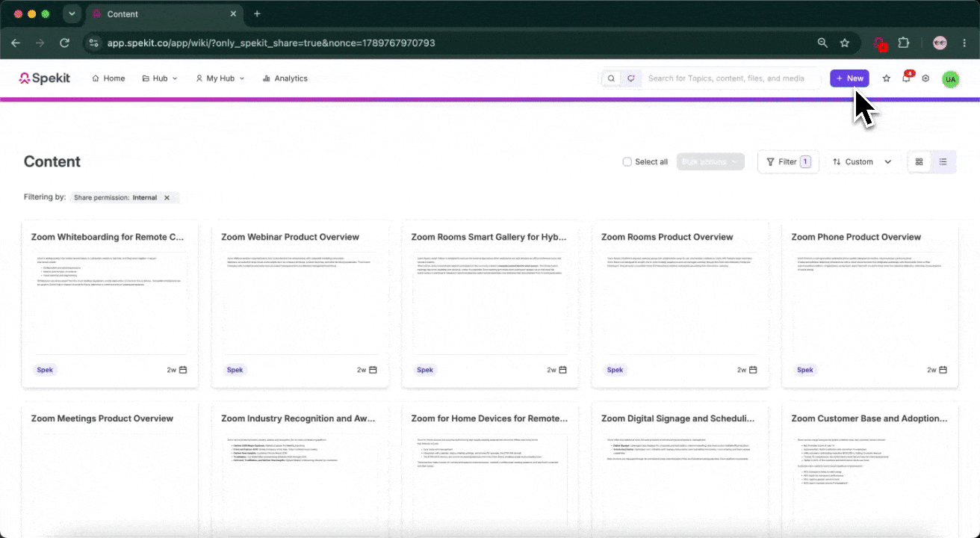Open the browser extensions puzzle menu

pos(903,43)
